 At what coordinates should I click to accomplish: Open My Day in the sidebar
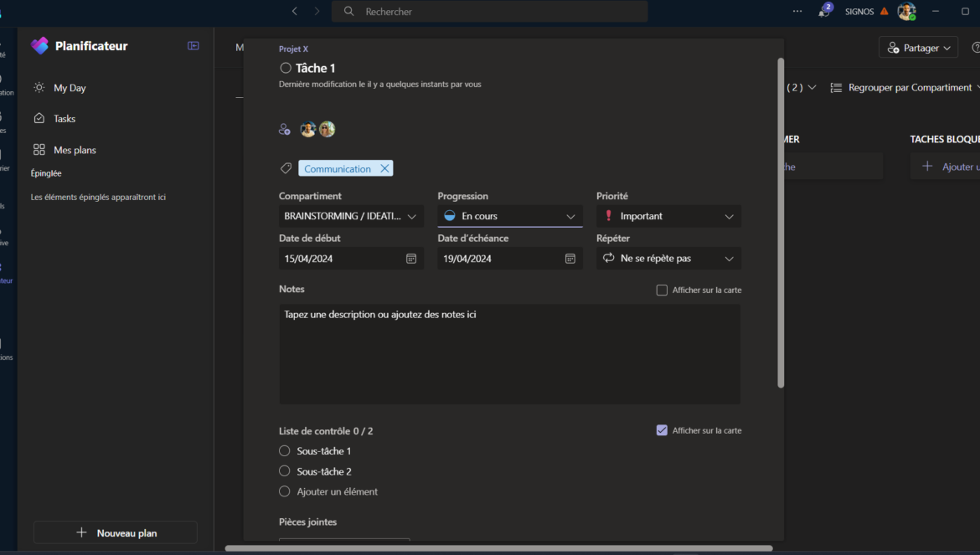point(70,88)
